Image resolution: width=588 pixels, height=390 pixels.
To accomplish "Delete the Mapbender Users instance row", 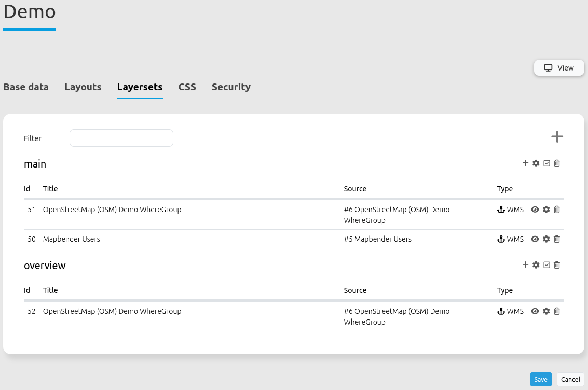I will pyautogui.click(x=557, y=239).
